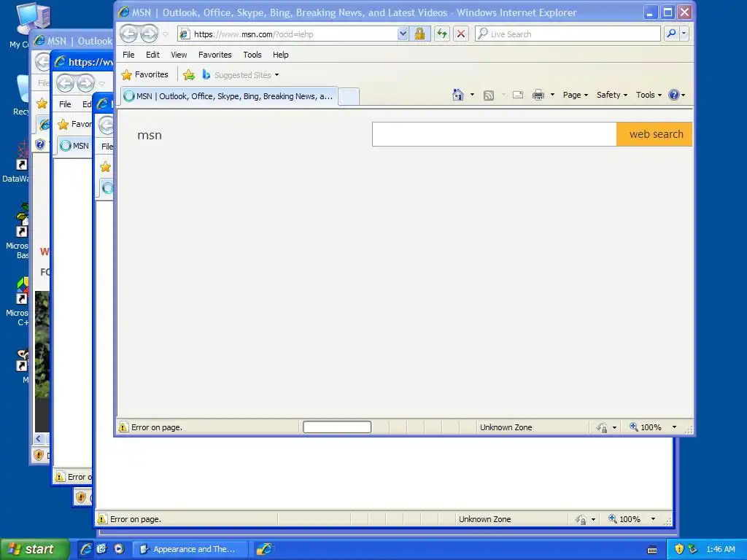Click the Back button in front IE window
The width and height of the screenshot is (747, 560).
coord(128,34)
